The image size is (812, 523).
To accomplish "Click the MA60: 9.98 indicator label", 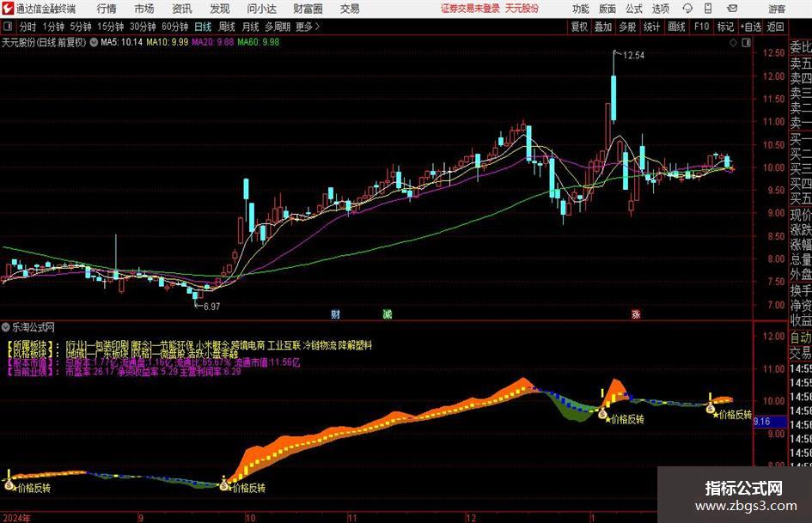I will click(x=259, y=42).
